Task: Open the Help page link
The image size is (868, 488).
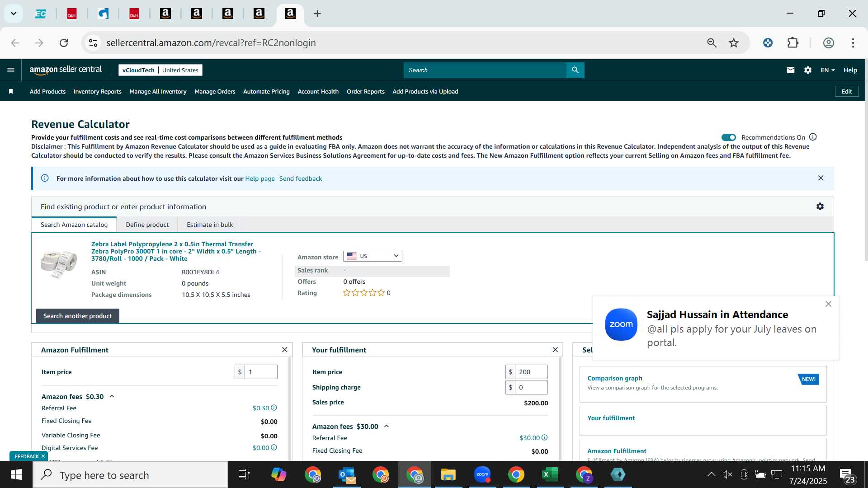Action: [x=259, y=178]
